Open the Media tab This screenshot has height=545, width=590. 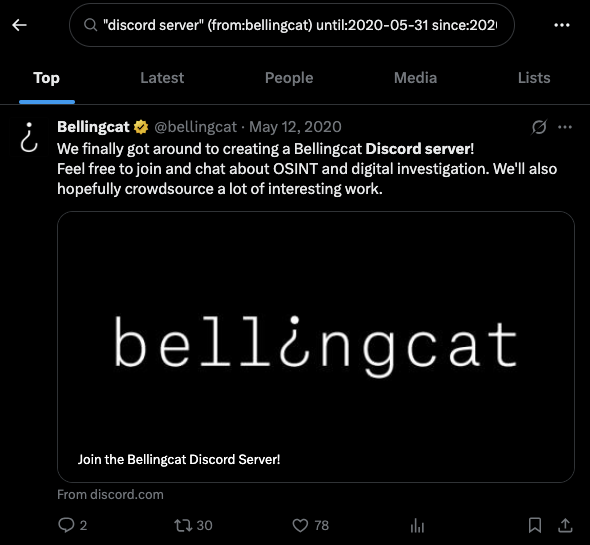(415, 78)
